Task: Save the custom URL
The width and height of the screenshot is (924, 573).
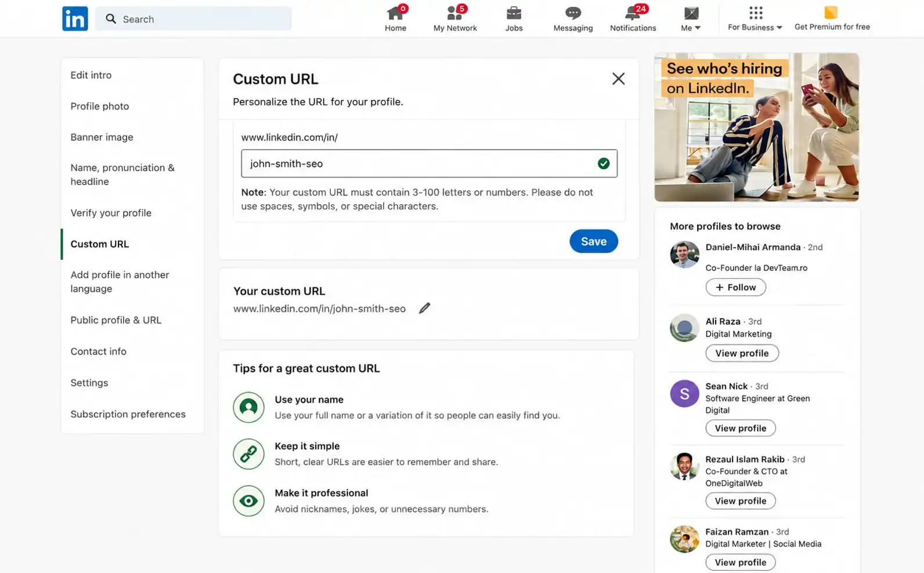Action: 594,241
